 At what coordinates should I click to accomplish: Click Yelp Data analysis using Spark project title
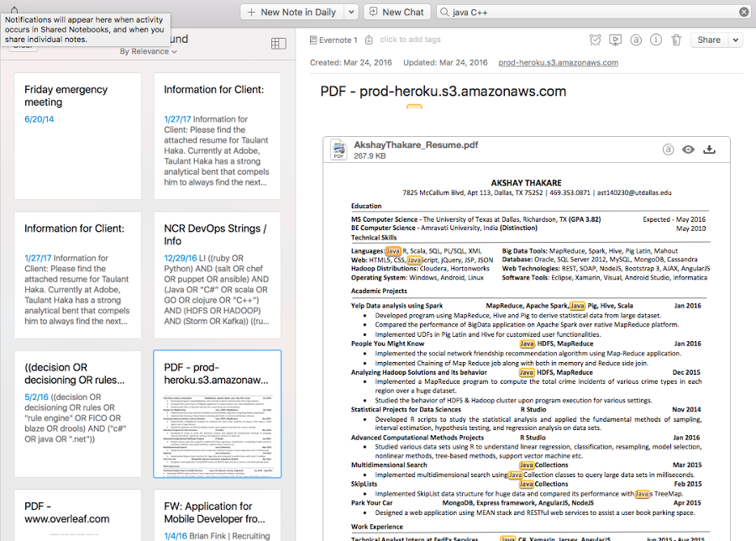[x=396, y=306]
